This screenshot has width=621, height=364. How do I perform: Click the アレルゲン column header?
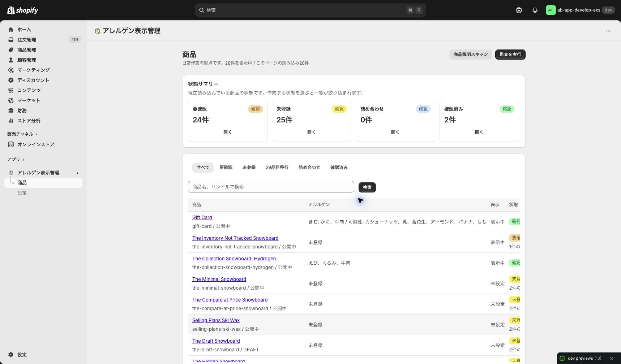coord(319,205)
